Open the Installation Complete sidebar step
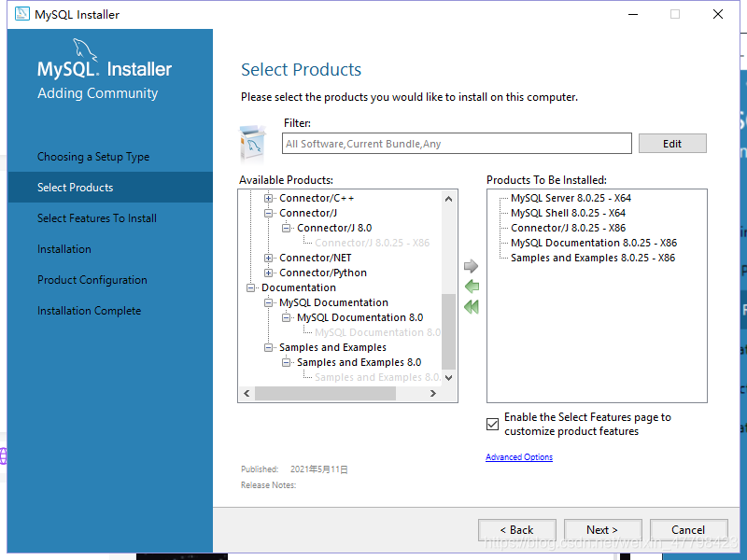The width and height of the screenshot is (747, 560). [x=89, y=311]
